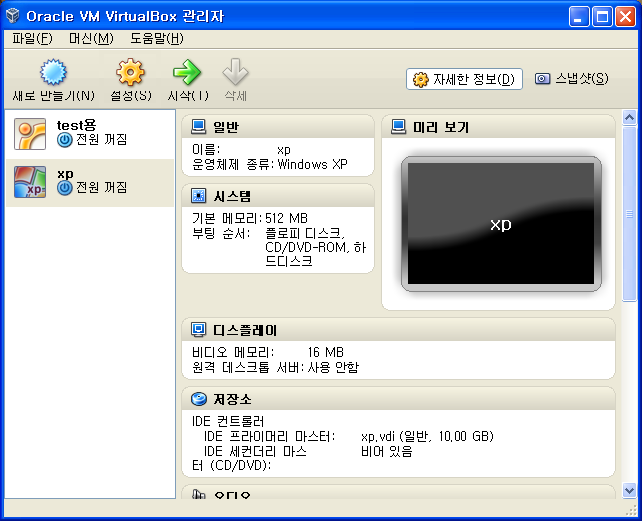Click the details pane scroll down arrow
The image size is (642, 521).
click(x=629, y=490)
